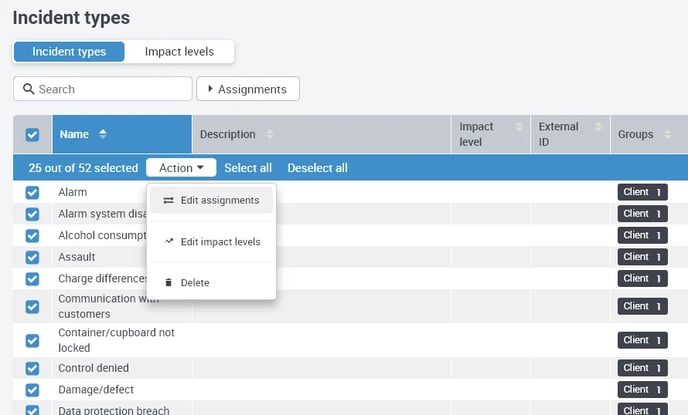
Task: Click the Impact level column sort arrows
Action: (519, 127)
